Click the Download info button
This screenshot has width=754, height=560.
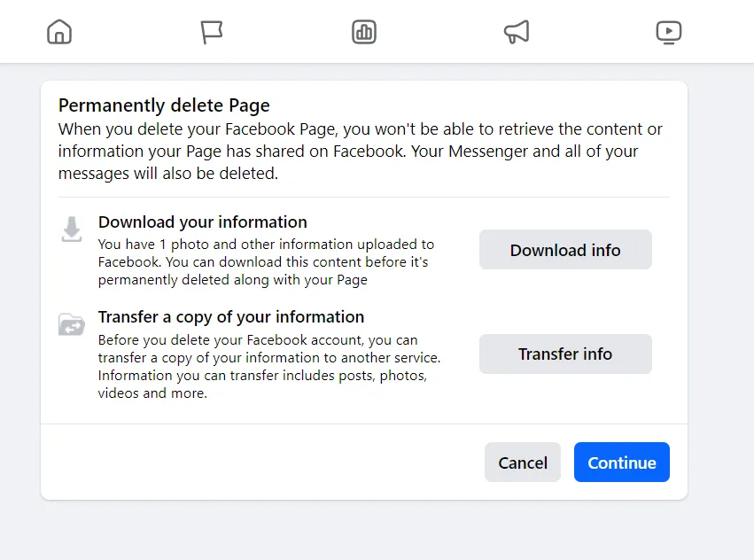(x=565, y=250)
